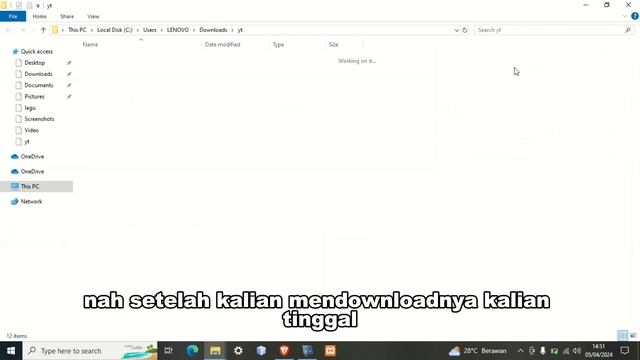Open the weather widget showing 28°C
The width and height of the screenshot is (640, 360).
pyautogui.click(x=478, y=351)
